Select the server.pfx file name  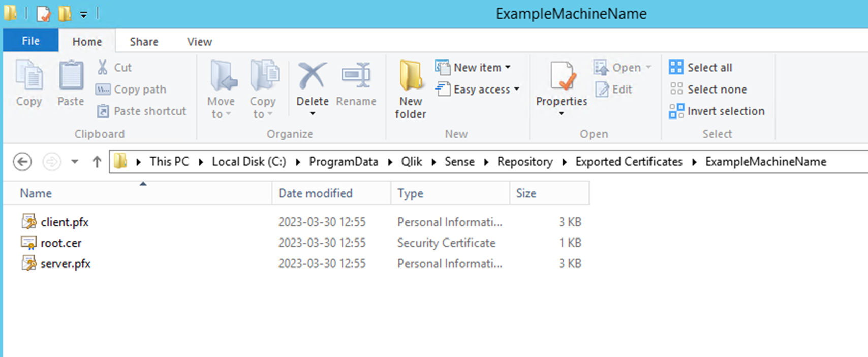66,264
